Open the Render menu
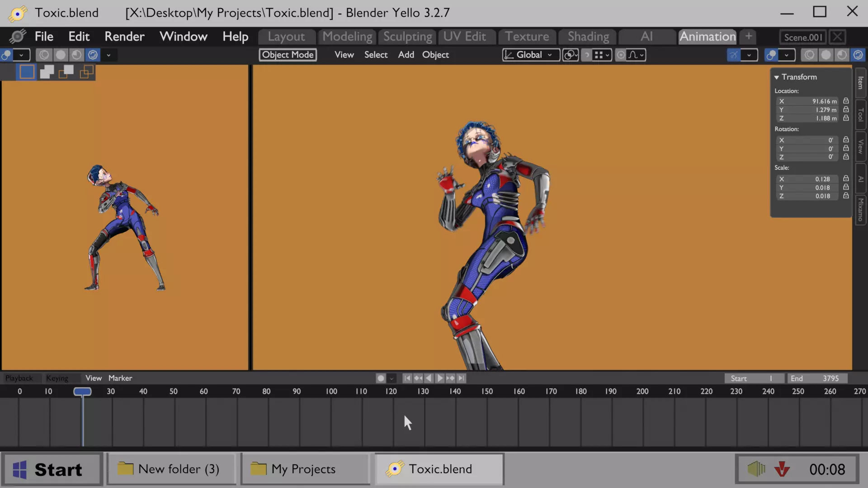The height and width of the screenshot is (488, 868). pos(124,37)
